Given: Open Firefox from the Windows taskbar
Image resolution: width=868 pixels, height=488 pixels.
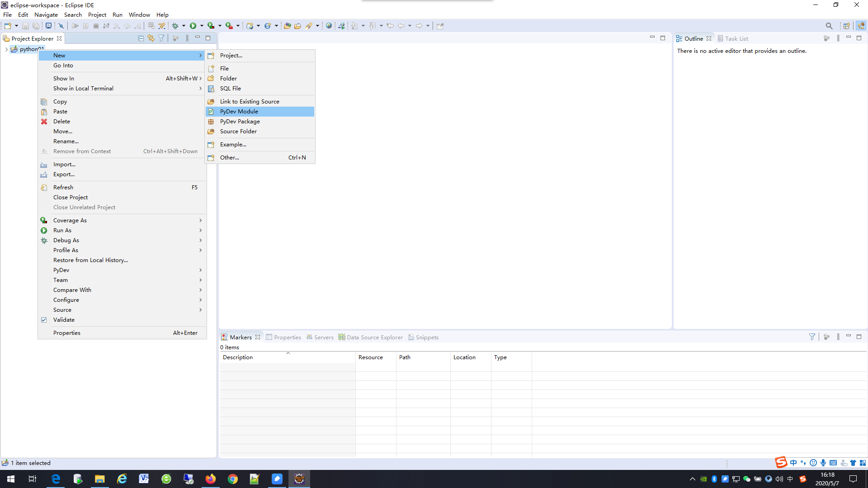Looking at the screenshot, I should coord(211,479).
